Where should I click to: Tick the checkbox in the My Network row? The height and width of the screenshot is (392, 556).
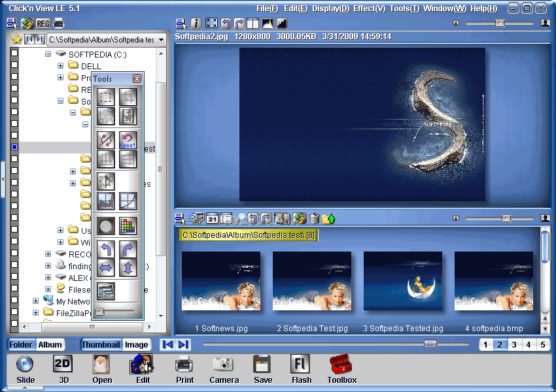pyautogui.click(x=14, y=300)
